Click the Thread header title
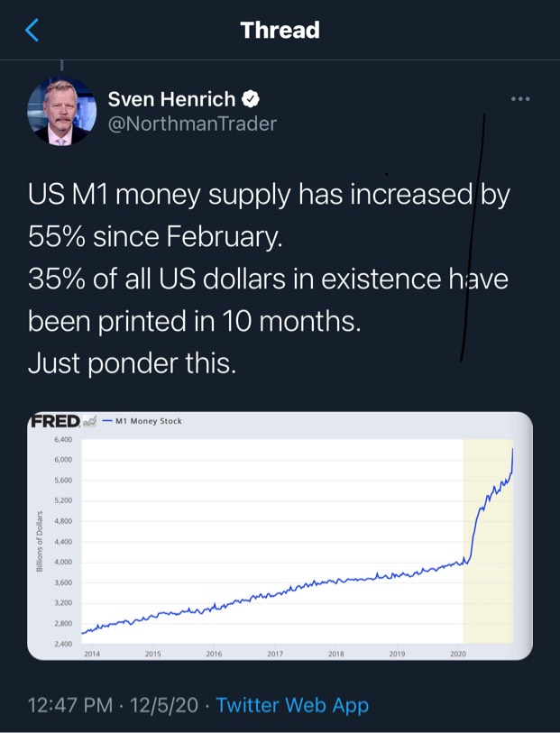 280,30
